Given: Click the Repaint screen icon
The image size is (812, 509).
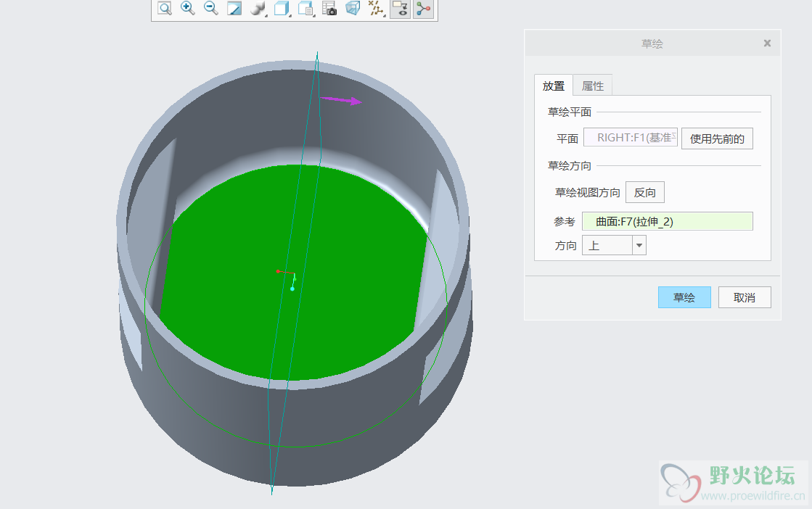Looking at the screenshot, I should pos(234,8).
